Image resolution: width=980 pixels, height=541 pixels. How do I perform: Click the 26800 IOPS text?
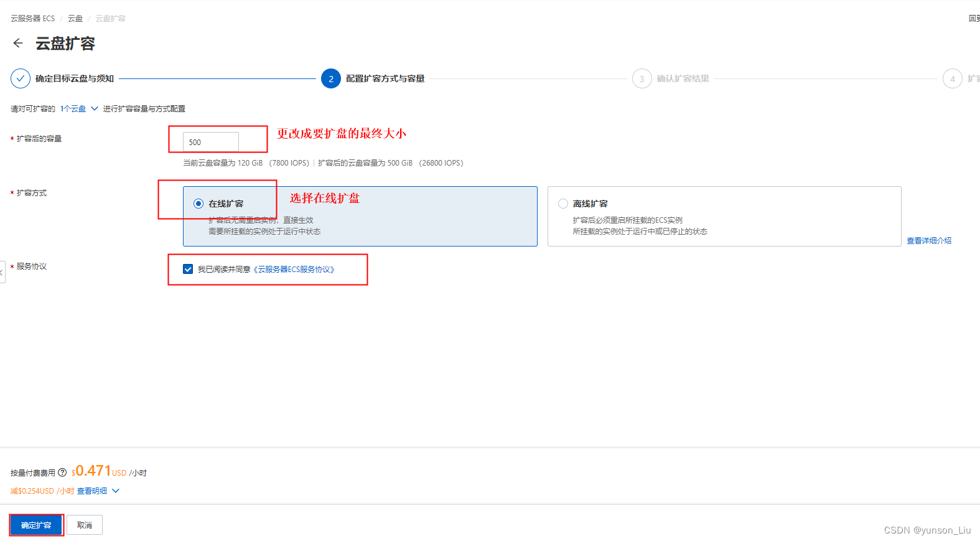[x=441, y=163]
